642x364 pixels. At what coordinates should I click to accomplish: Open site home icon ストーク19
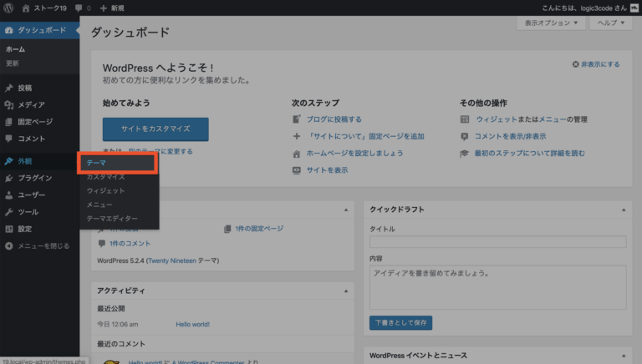[26, 8]
